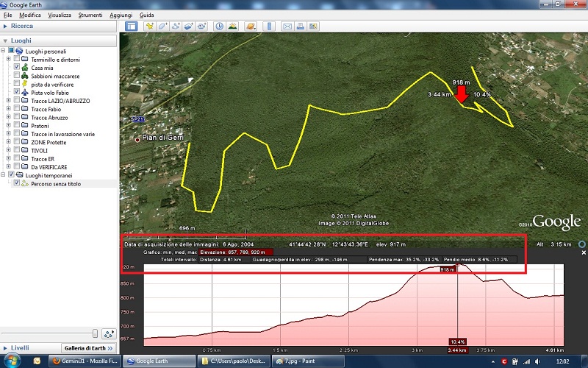Email the view using envelope icon
This screenshot has height=368, width=588.
(287, 26)
